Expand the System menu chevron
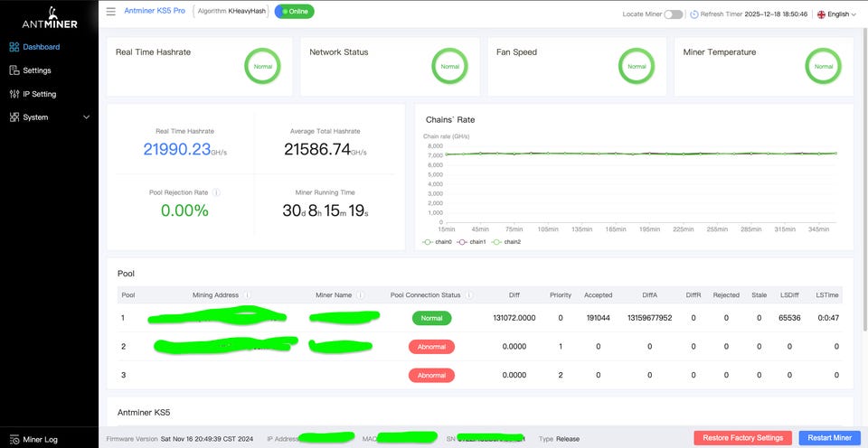 [x=86, y=117]
